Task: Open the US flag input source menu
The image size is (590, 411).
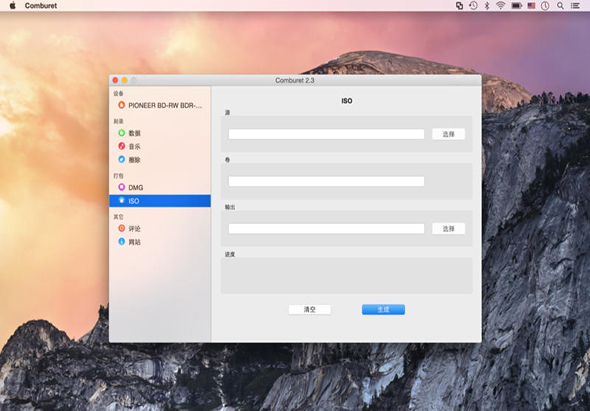Action: [531, 6]
